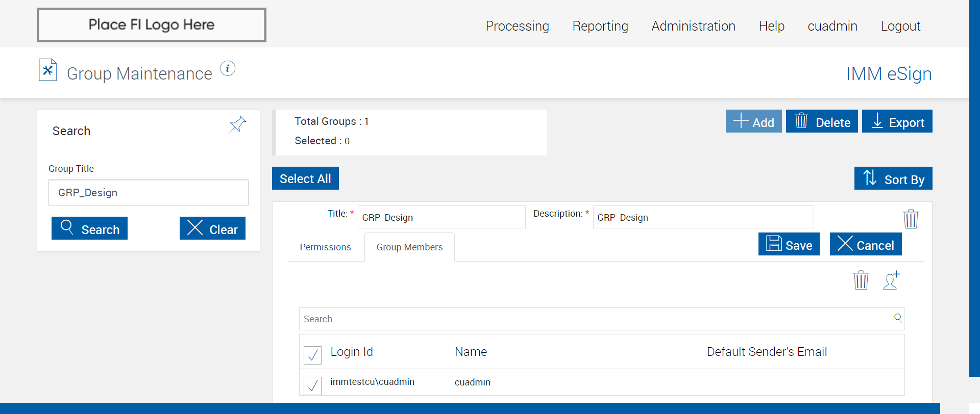This screenshot has height=414, width=980.
Task: Click the pin icon in Search panel
Action: click(x=237, y=124)
